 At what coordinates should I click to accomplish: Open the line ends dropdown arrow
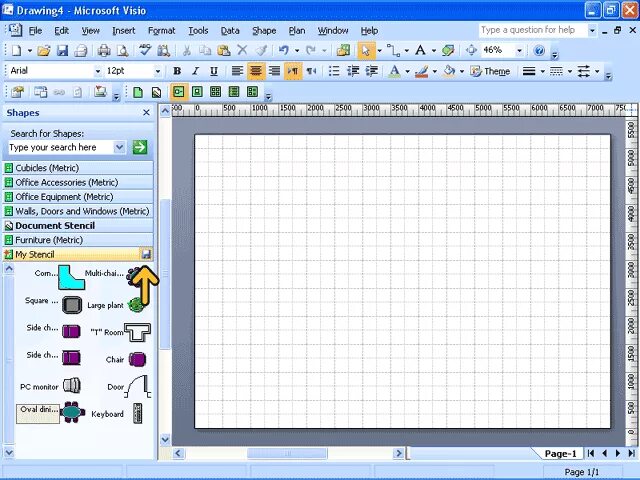click(x=597, y=71)
